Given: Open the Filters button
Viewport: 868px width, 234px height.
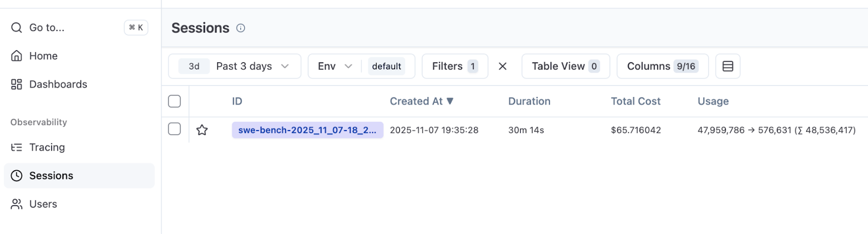Looking at the screenshot, I should [x=455, y=66].
